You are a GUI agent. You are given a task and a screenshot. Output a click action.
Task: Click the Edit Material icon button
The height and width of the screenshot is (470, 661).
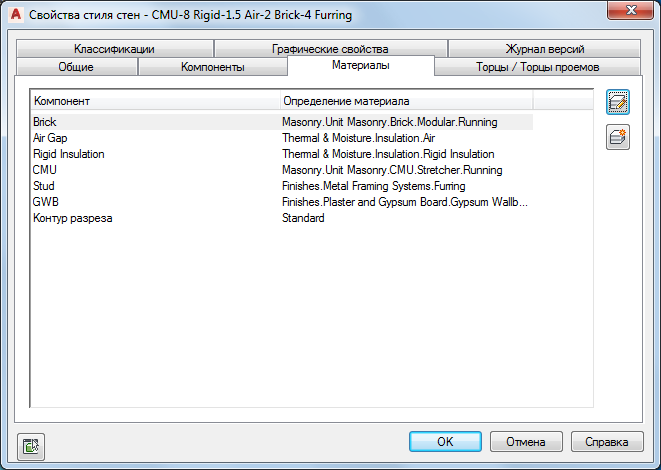click(618, 101)
